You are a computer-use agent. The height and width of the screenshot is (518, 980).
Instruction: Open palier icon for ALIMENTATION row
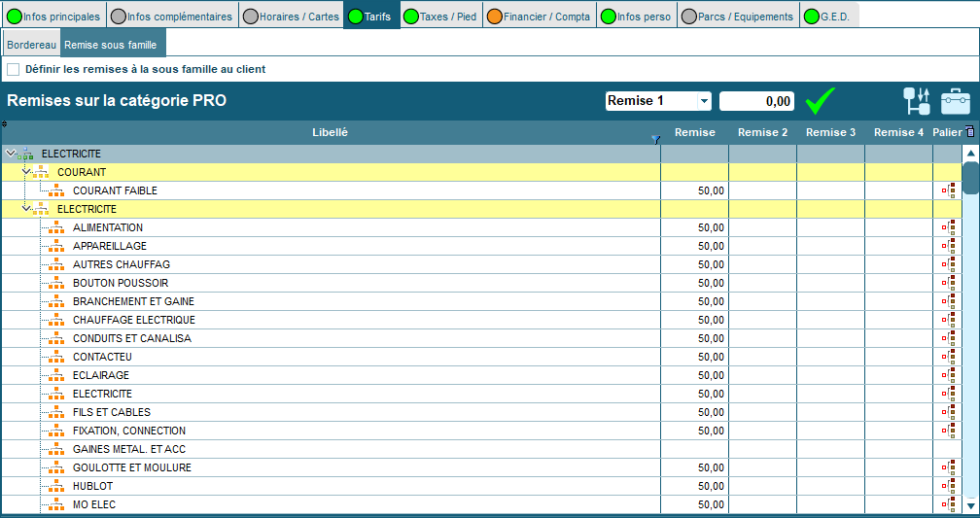point(947,227)
